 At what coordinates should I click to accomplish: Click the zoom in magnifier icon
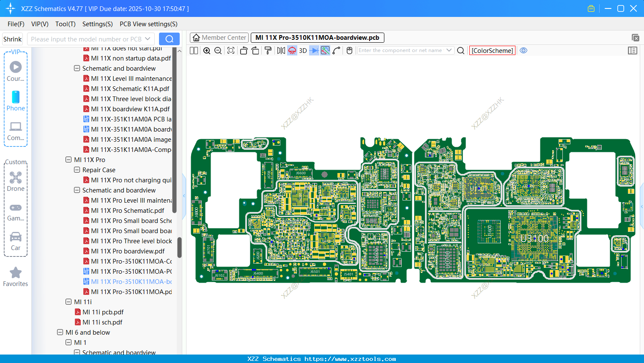207,51
